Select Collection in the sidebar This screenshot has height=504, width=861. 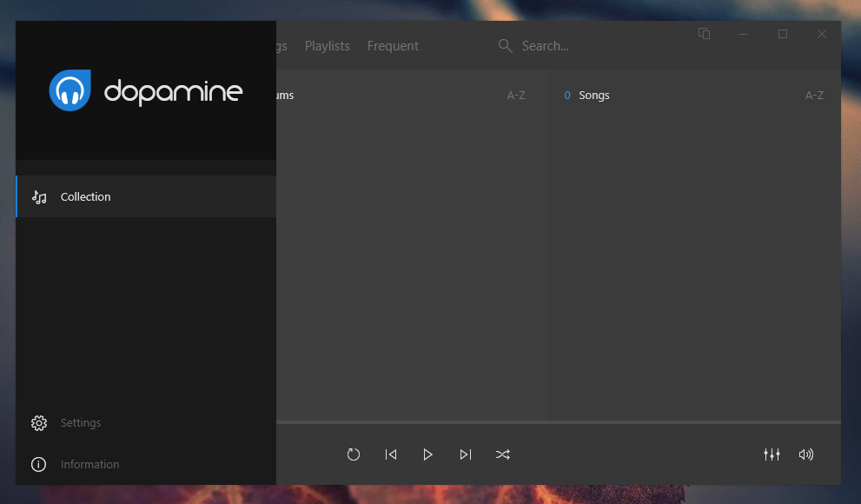tap(85, 196)
